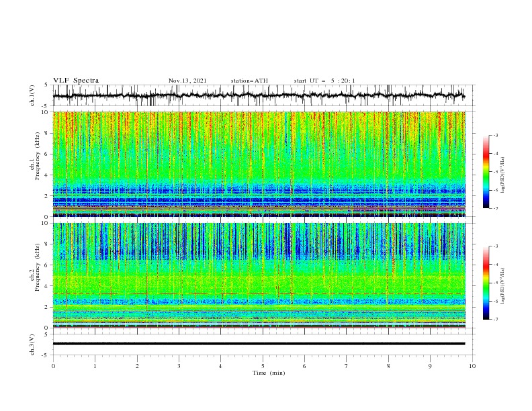
Task: Click the ch.3 voltage waveform trace
Action: coord(259,344)
